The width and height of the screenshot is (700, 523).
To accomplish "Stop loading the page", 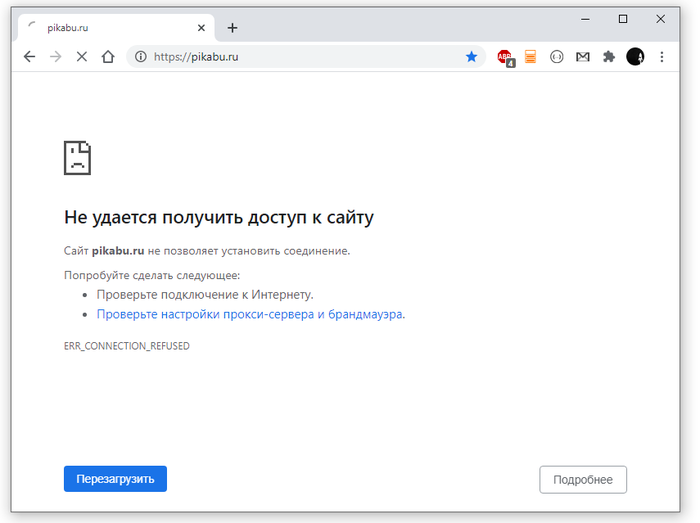I will [x=82, y=57].
